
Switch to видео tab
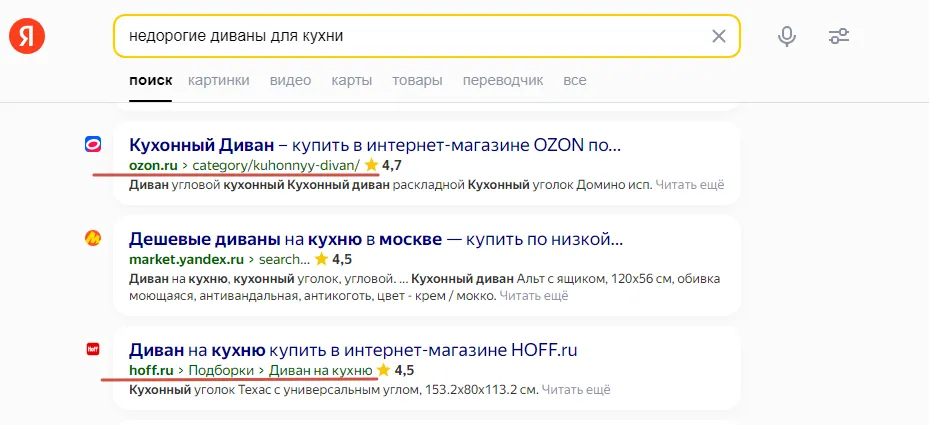click(290, 81)
